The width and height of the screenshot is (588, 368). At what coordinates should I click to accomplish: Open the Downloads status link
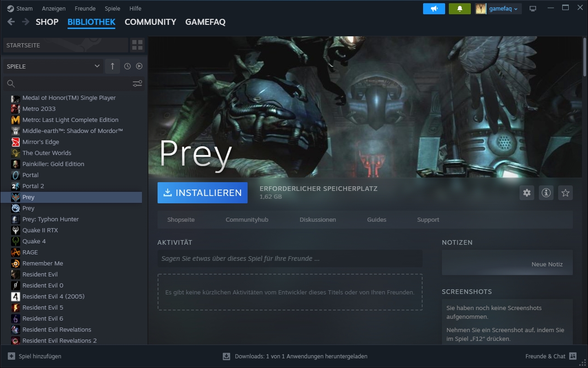(301, 356)
